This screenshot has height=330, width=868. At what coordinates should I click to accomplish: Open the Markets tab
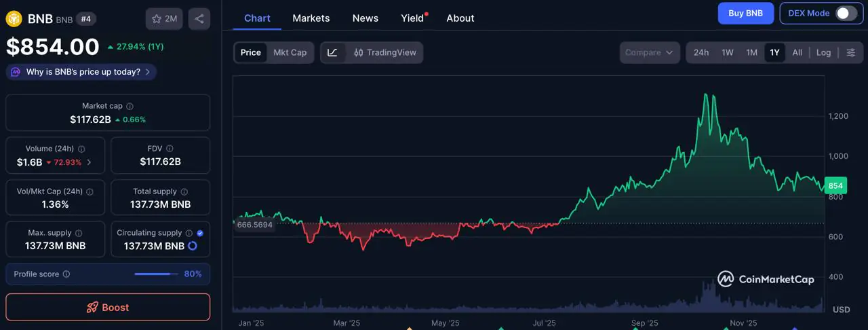point(311,18)
